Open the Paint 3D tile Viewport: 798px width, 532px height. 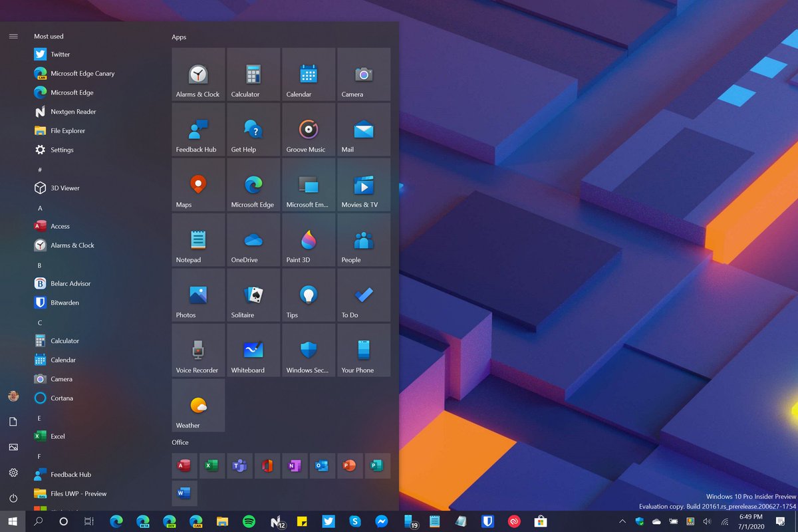(x=309, y=240)
